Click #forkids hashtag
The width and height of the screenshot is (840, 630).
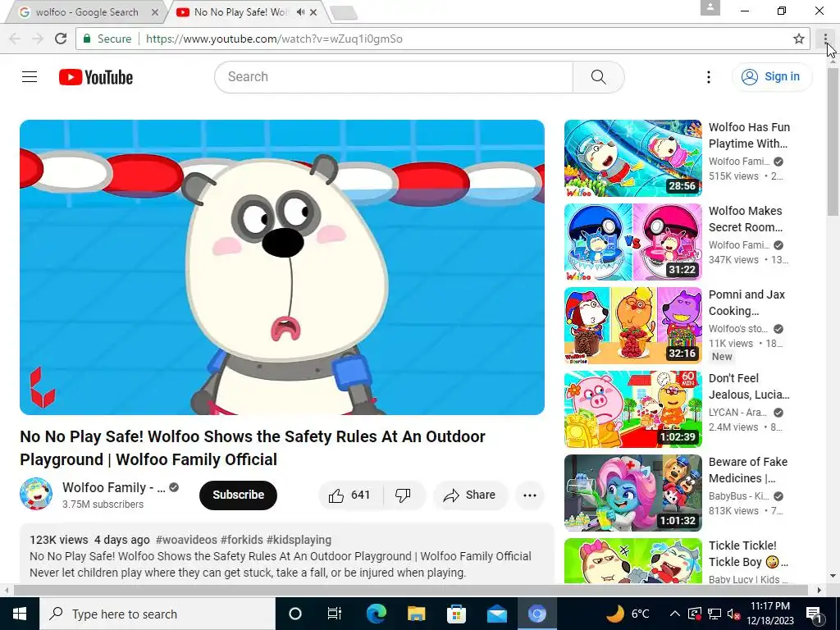[x=242, y=540]
